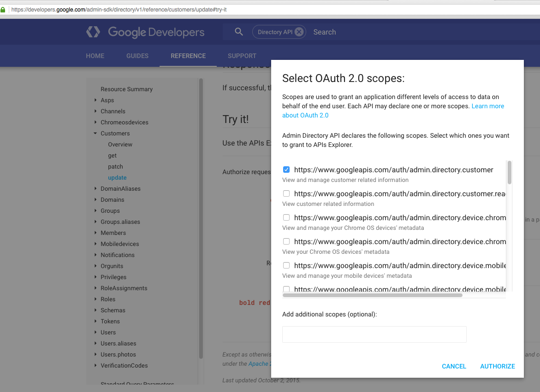540x392 pixels.
Task: Check the admin.directory.customer.readonly scope
Action: (286, 193)
